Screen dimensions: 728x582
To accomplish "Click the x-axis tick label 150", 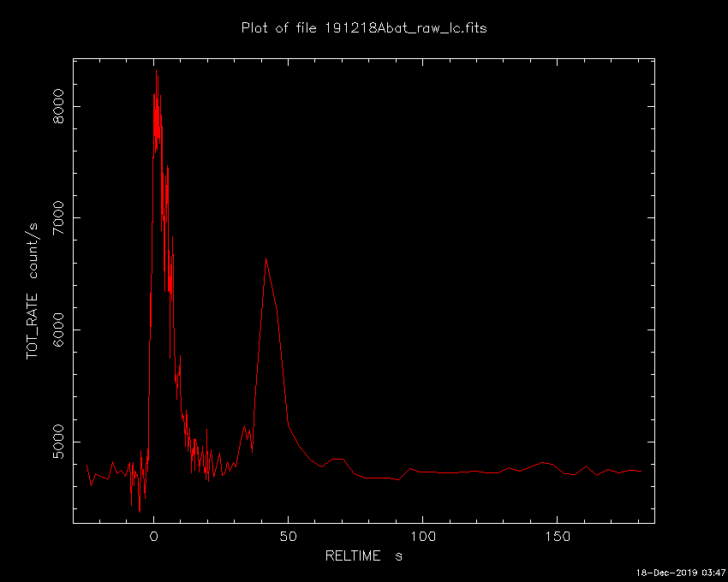I will pyautogui.click(x=557, y=537).
